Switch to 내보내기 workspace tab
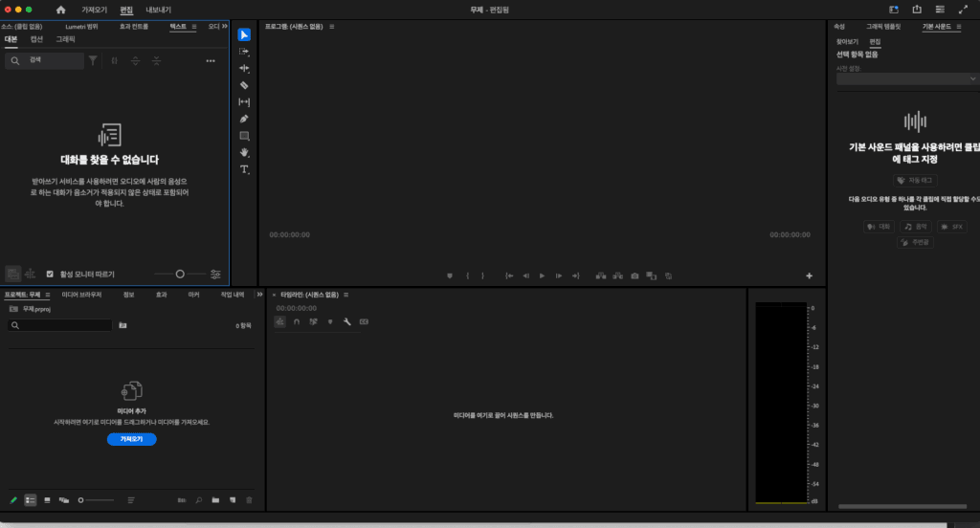The height and width of the screenshot is (528, 980). [158, 10]
